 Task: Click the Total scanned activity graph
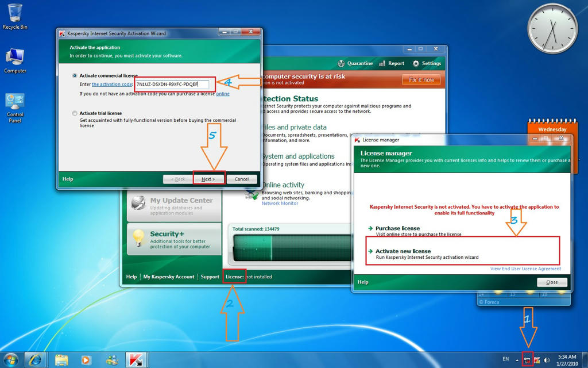pos(292,248)
